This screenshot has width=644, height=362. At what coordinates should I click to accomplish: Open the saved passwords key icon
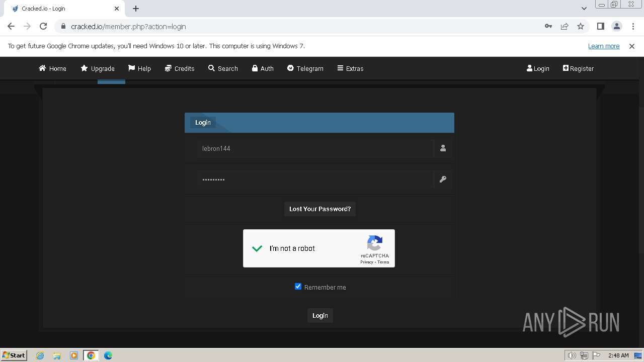coord(548,26)
